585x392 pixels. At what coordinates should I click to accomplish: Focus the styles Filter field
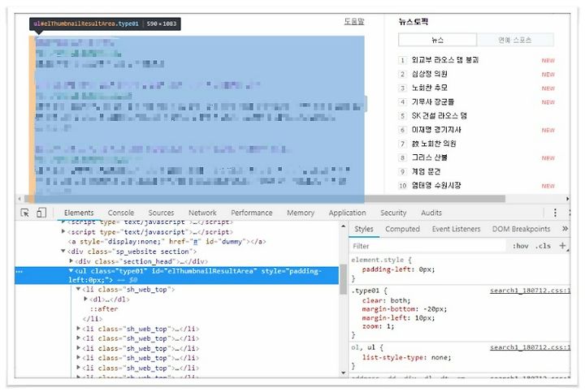427,246
